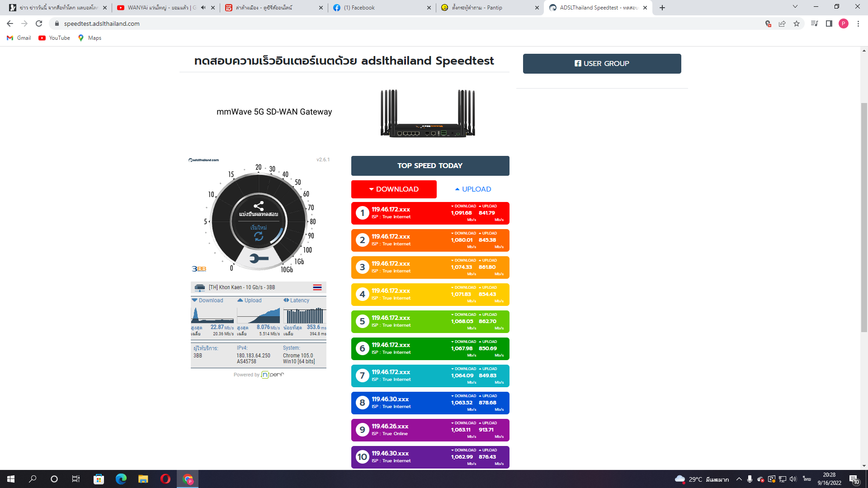
Task: Show hidden system tray icons
Action: [739, 479]
